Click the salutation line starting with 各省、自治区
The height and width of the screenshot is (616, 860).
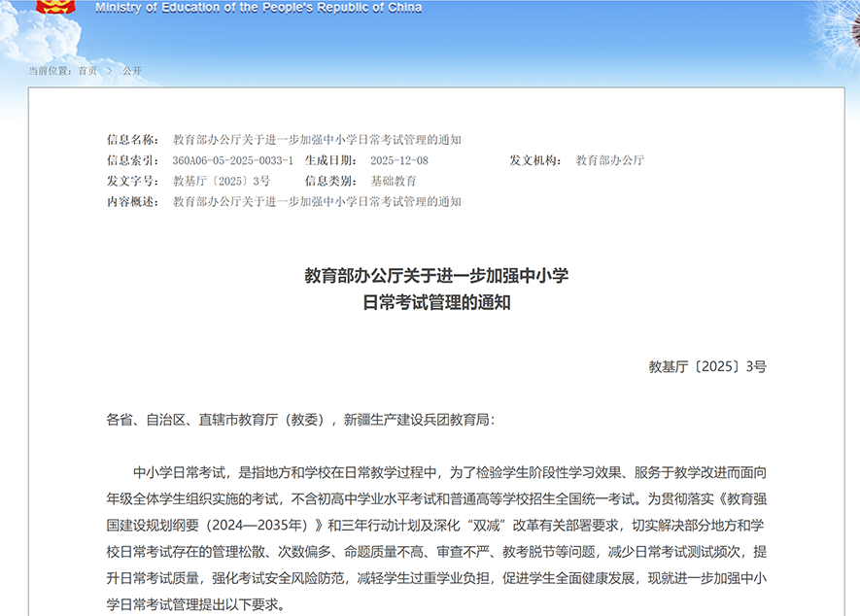(300, 420)
